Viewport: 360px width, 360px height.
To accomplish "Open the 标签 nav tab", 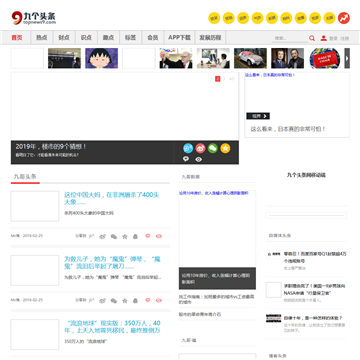I will click(x=131, y=38).
